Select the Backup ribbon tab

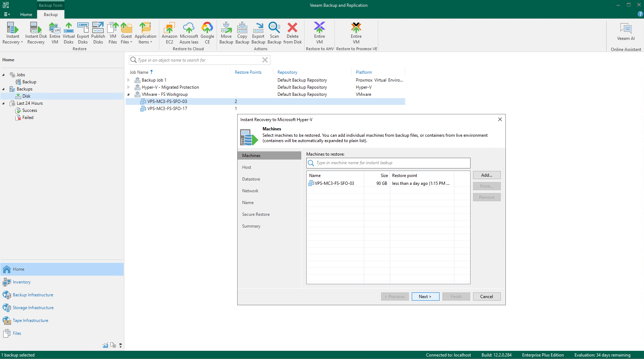(51, 15)
